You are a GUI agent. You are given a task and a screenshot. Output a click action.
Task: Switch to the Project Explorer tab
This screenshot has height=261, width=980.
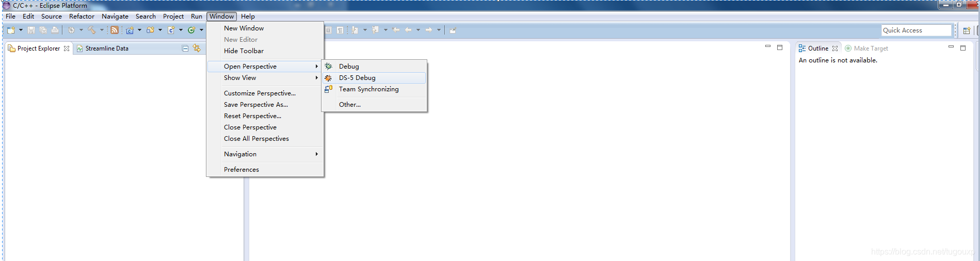tap(39, 48)
